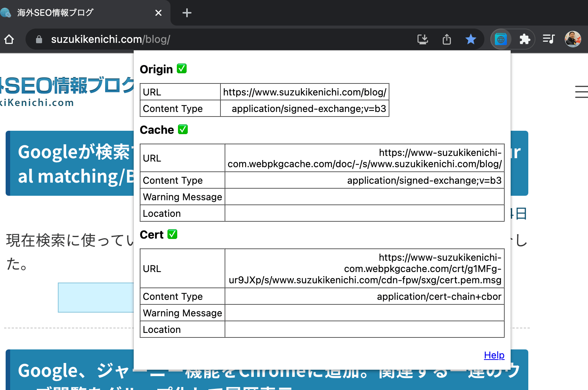Screen dimensions: 588x390
Task: Click the share page icon
Action: [447, 39]
